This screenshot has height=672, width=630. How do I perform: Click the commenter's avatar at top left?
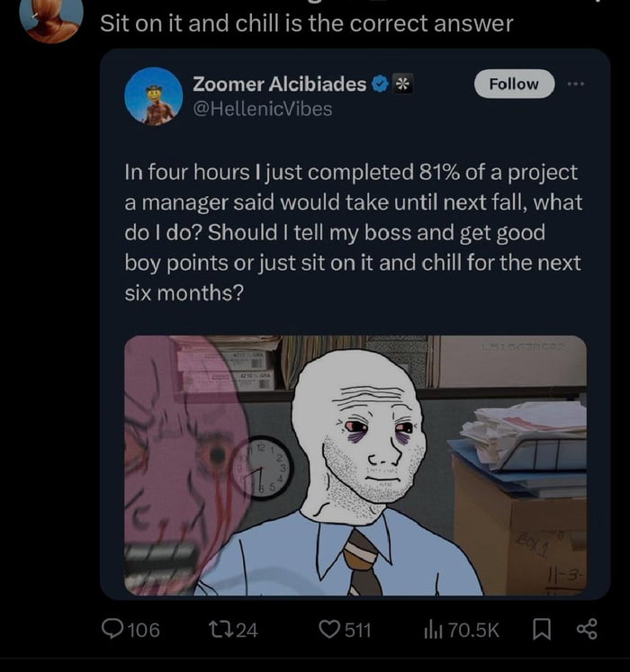pos(51,20)
